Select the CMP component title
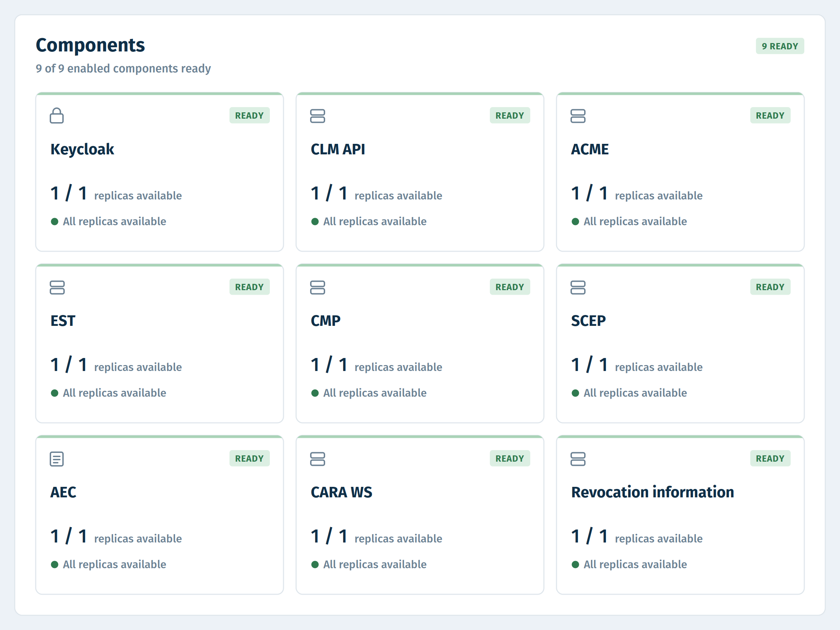 (x=325, y=321)
